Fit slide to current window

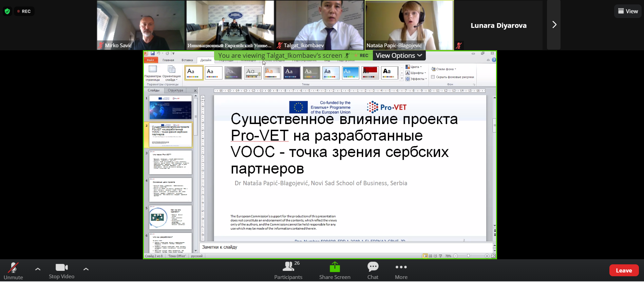[x=493, y=256]
